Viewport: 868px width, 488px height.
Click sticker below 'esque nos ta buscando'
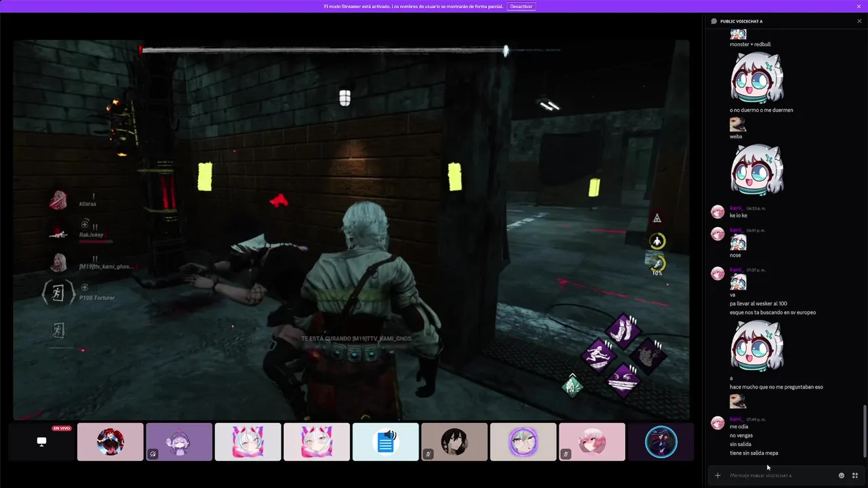[x=757, y=346]
